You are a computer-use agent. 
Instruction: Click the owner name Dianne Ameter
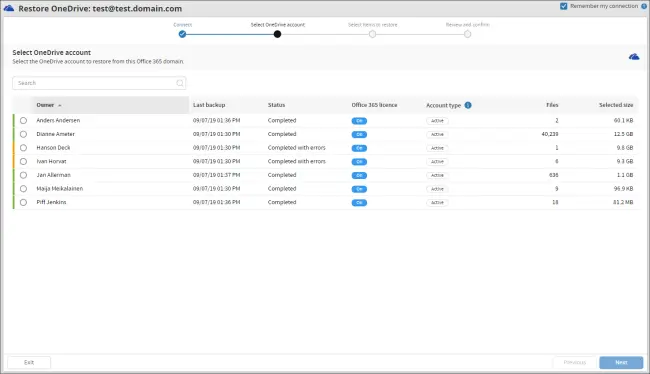click(56, 134)
